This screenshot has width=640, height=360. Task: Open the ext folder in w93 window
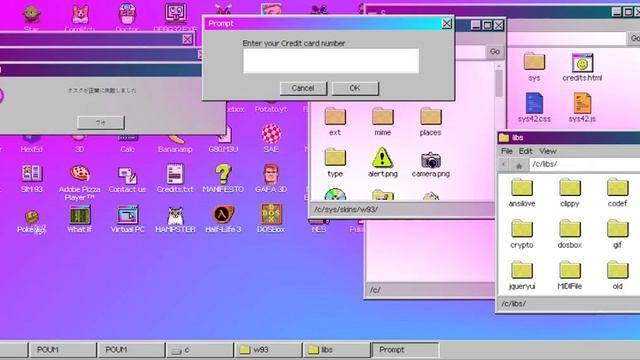335,122
